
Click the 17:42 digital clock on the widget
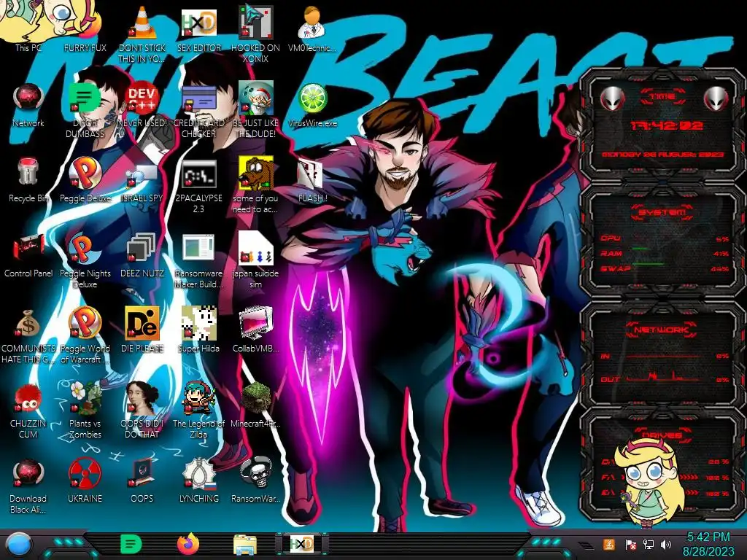coord(666,125)
